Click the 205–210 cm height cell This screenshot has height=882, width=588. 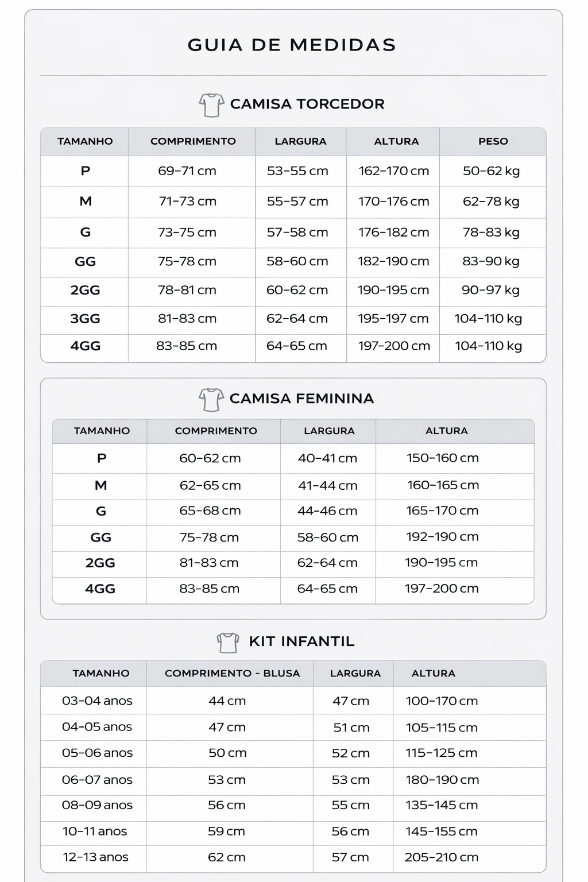pos(442,857)
